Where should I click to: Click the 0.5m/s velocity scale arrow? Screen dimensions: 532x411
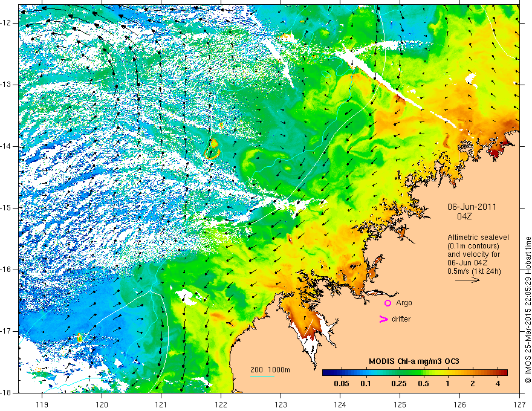pyautogui.click(x=467, y=280)
